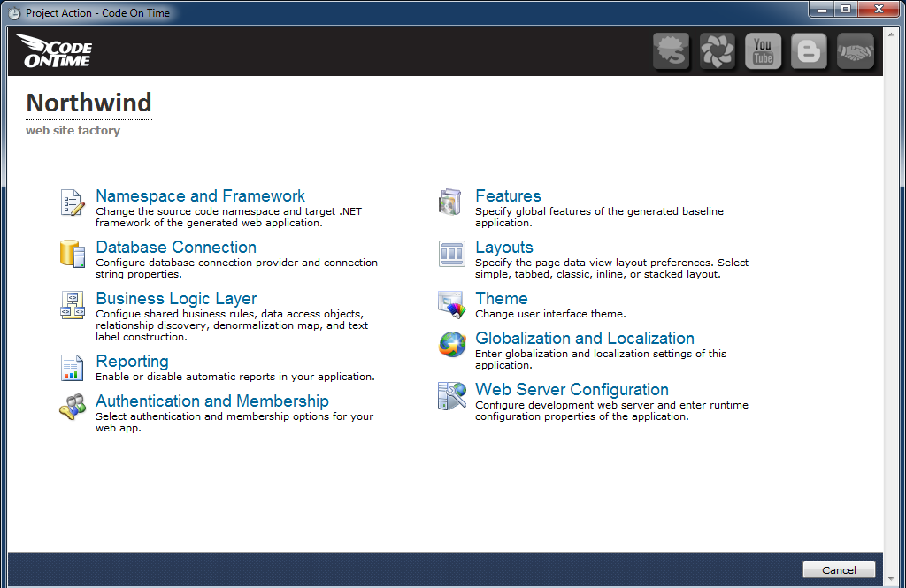Viewport: 906px width, 588px height.
Task: Close the Project Action window
Action: 879,10
